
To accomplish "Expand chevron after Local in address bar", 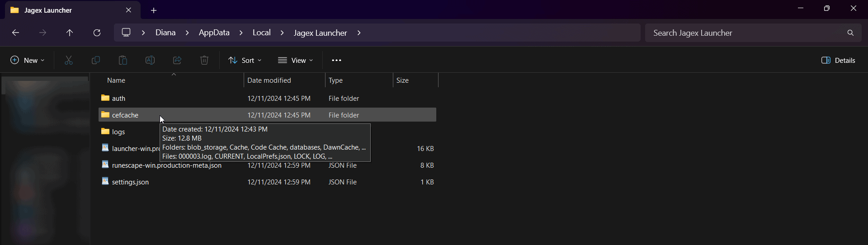I will [x=282, y=33].
